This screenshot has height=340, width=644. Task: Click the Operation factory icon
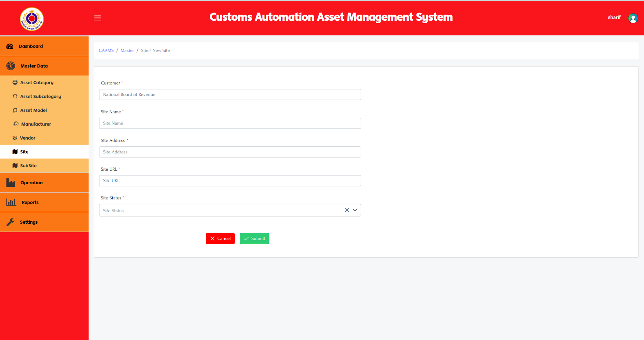(11, 183)
